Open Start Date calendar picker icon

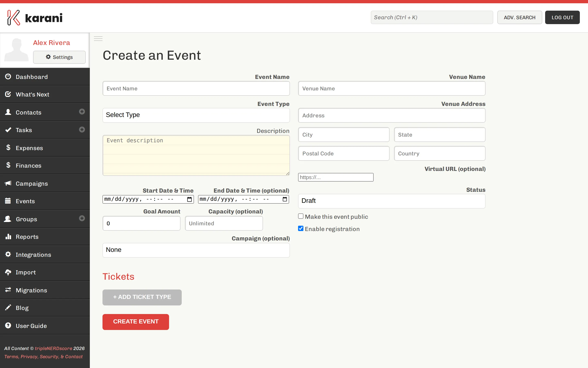click(189, 199)
